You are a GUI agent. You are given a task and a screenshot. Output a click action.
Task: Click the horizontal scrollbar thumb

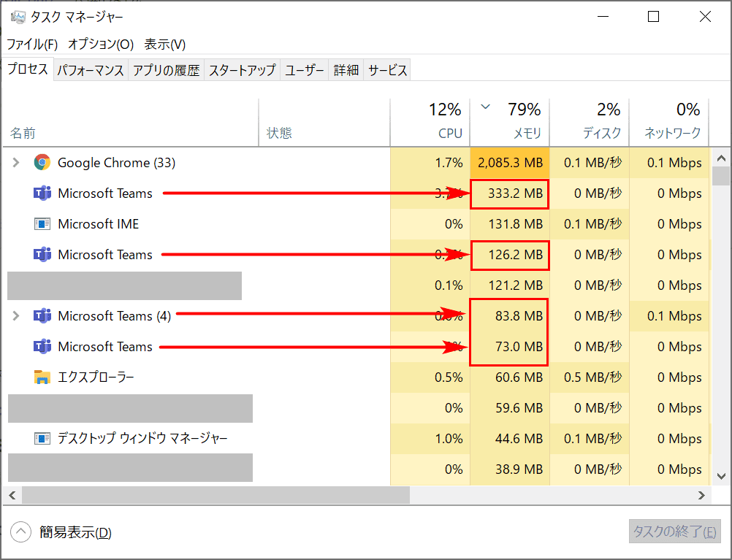pyautogui.click(x=216, y=495)
